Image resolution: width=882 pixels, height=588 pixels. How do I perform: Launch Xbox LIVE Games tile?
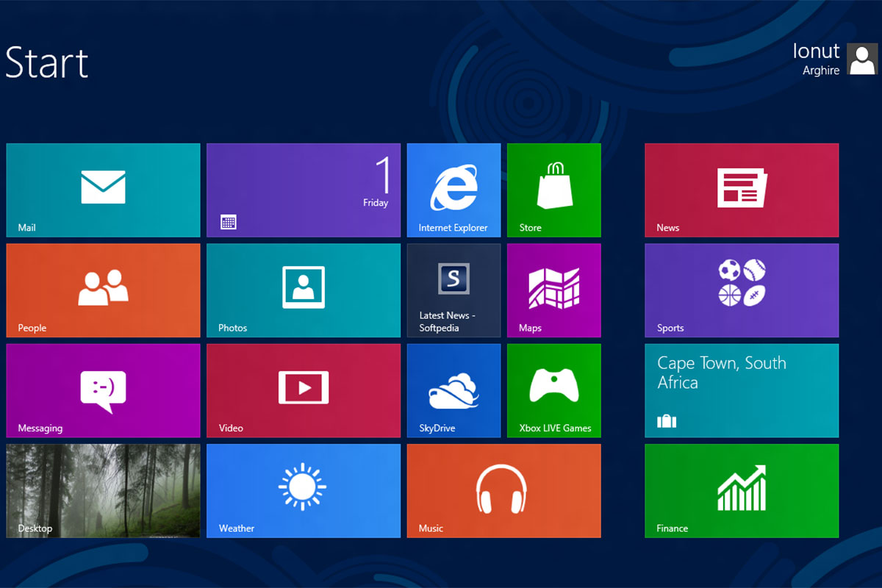tap(553, 390)
